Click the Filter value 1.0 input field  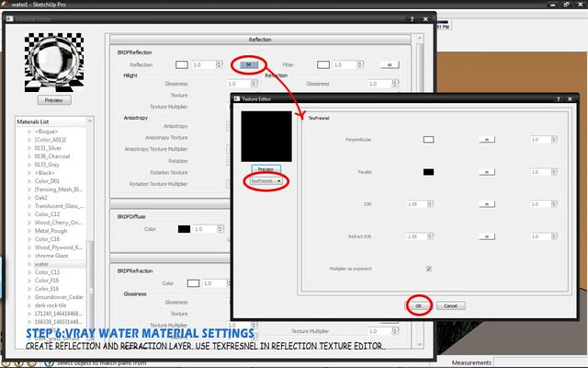point(345,65)
